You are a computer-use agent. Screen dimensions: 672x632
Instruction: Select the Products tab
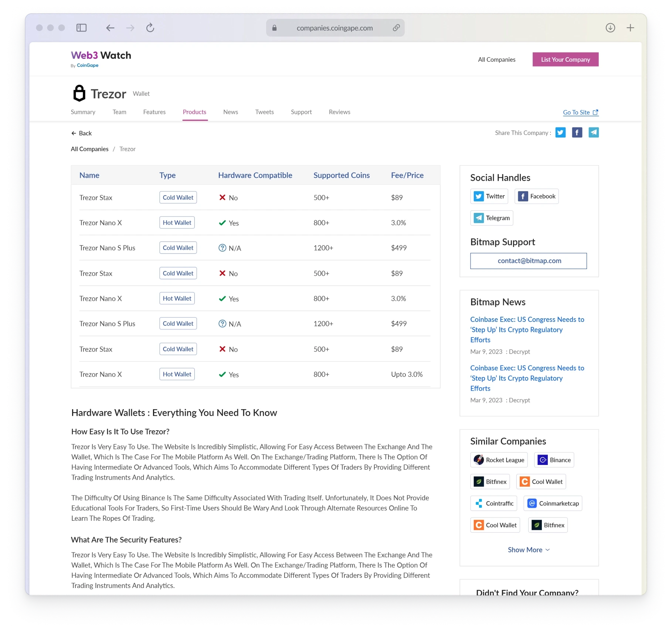coord(194,112)
